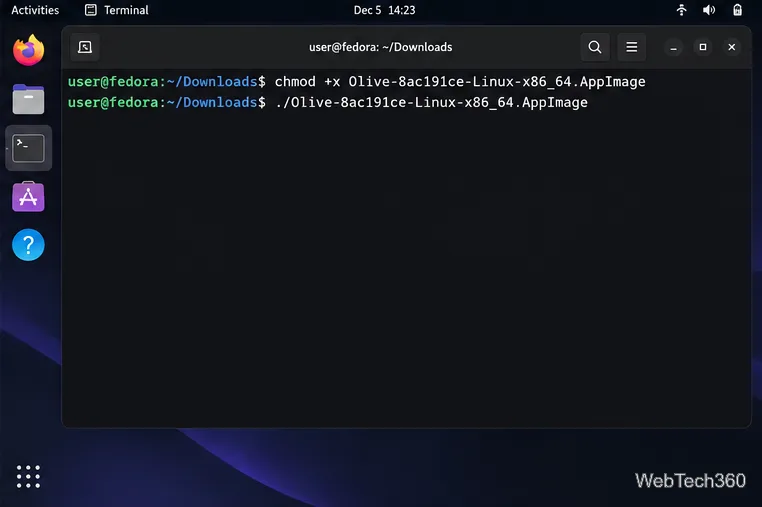Open the Software store from dock
This screenshot has height=507, width=762.
(29, 197)
